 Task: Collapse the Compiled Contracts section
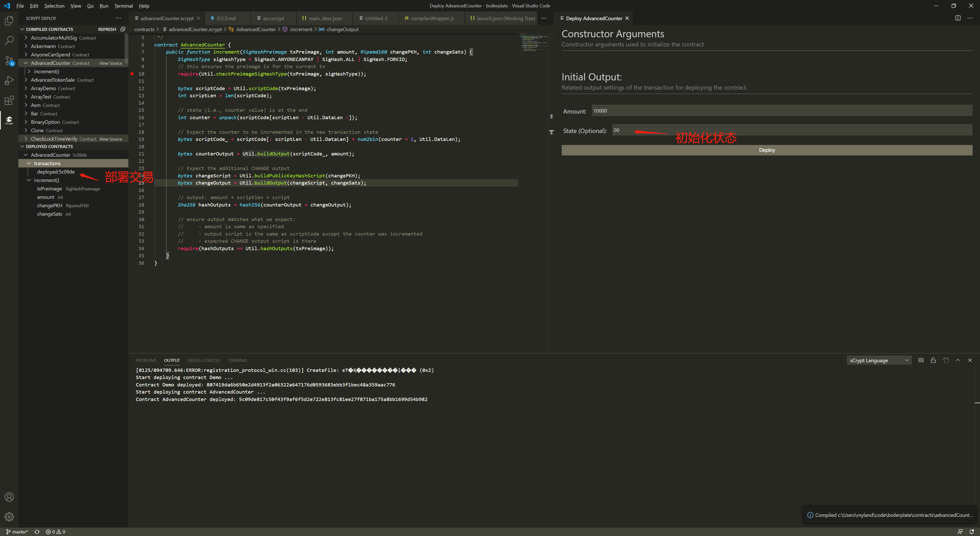point(22,29)
